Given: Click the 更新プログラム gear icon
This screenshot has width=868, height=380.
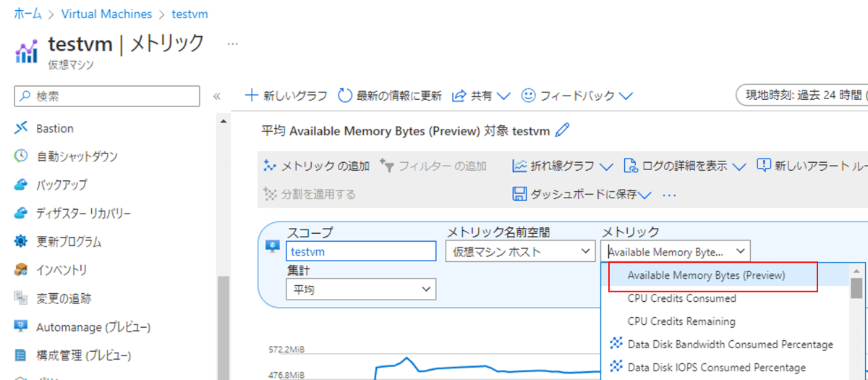Looking at the screenshot, I should point(21,242).
